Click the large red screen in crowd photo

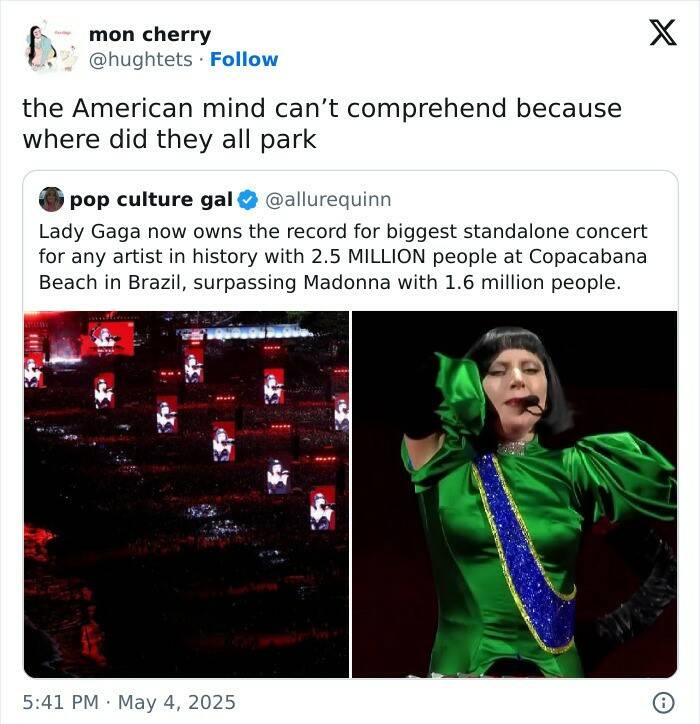110,340
